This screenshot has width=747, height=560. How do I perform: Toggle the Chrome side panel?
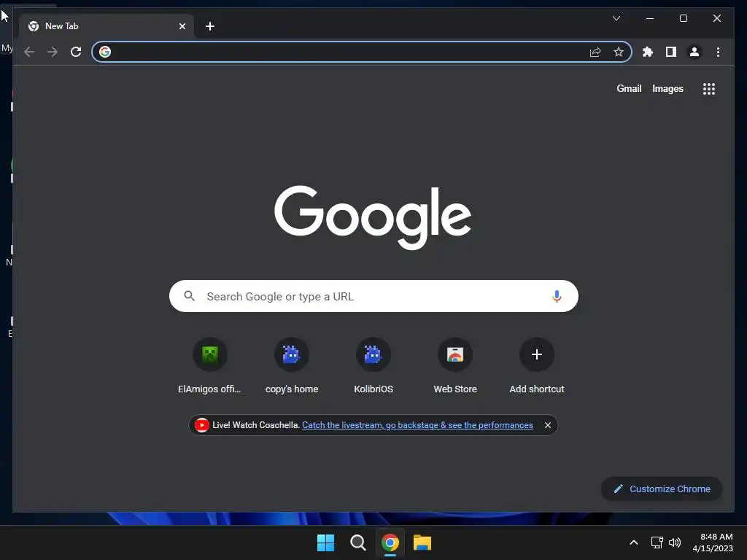click(x=671, y=52)
